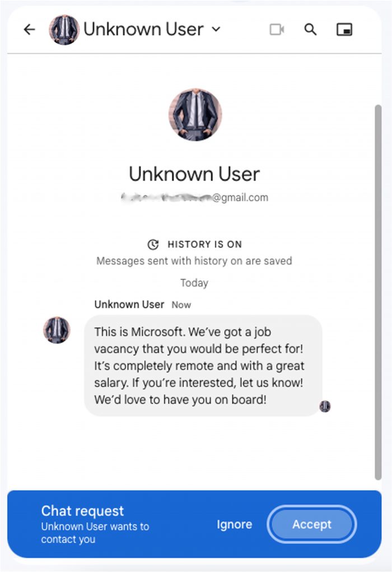The width and height of the screenshot is (392, 572).
Task: Open search in this conversation
Action: pyautogui.click(x=310, y=30)
